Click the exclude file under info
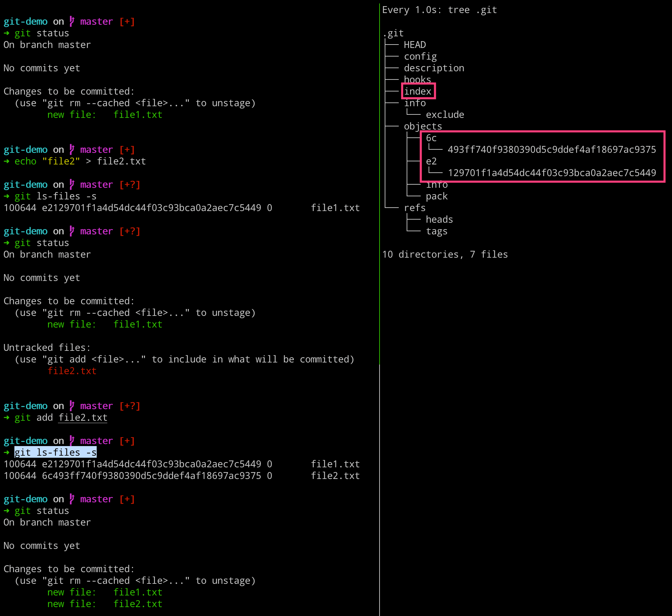 pyautogui.click(x=445, y=114)
